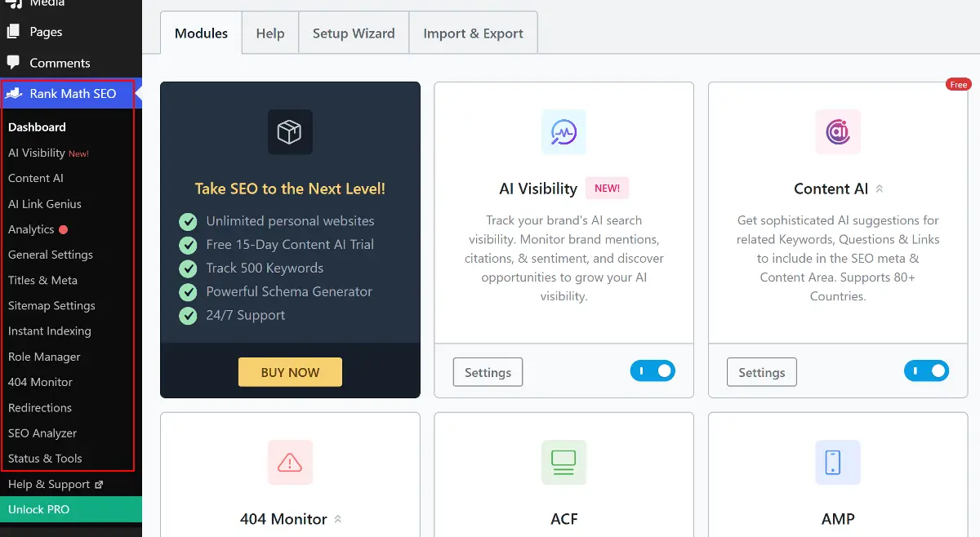Click the Unlimited personal websites feature line
The image size is (980, 537).
pos(290,221)
